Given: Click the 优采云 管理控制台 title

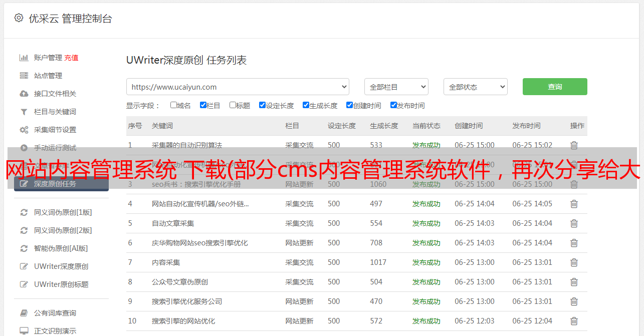Looking at the screenshot, I should click(70, 19).
